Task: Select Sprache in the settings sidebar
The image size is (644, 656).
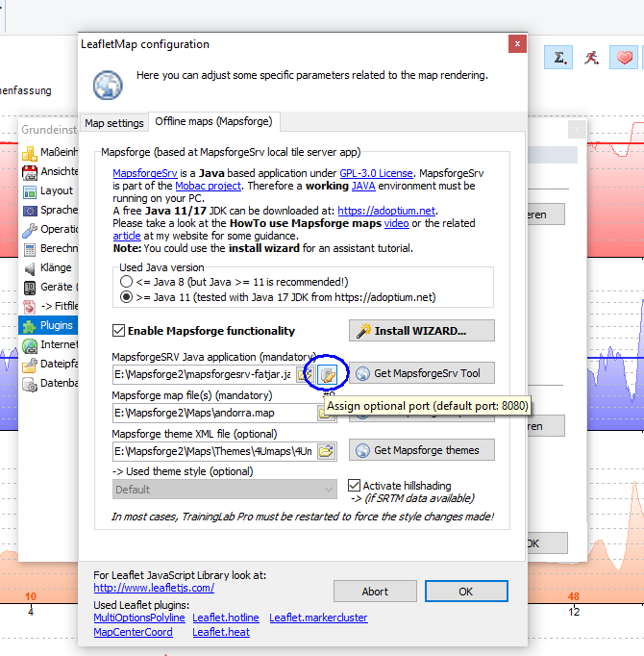Action: pyautogui.click(x=49, y=210)
